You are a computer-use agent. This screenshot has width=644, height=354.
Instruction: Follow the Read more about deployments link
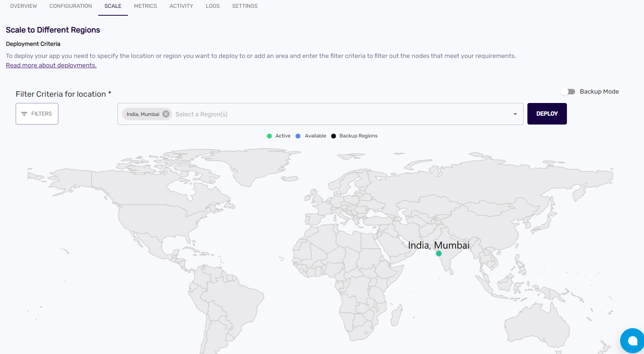(x=51, y=65)
